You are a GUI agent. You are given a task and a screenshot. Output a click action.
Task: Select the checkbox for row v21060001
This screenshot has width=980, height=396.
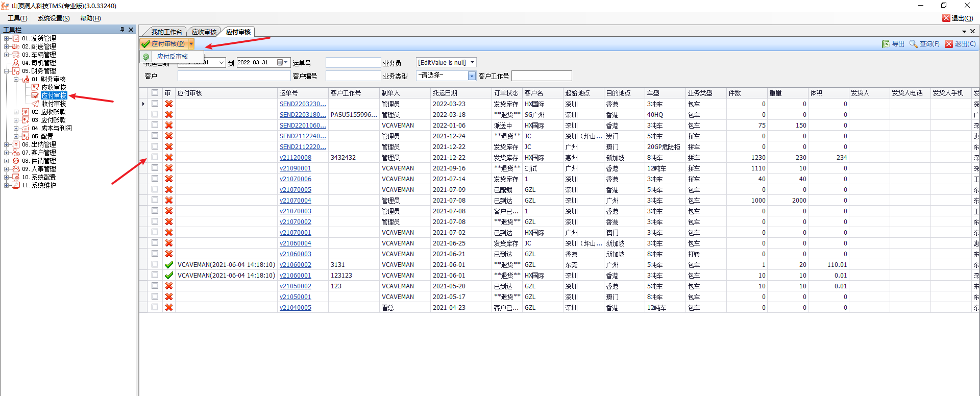click(x=155, y=275)
